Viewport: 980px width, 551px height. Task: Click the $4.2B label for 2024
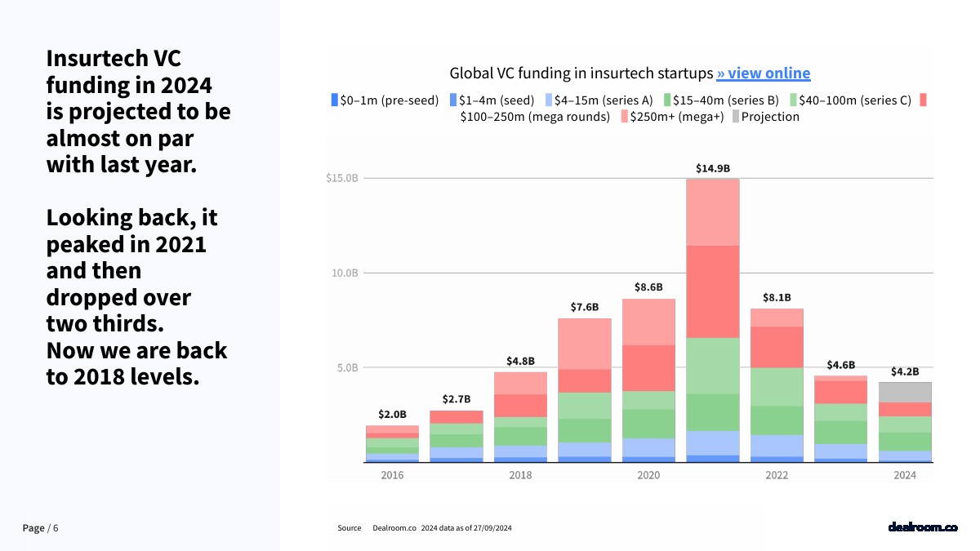tap(905, 371)
